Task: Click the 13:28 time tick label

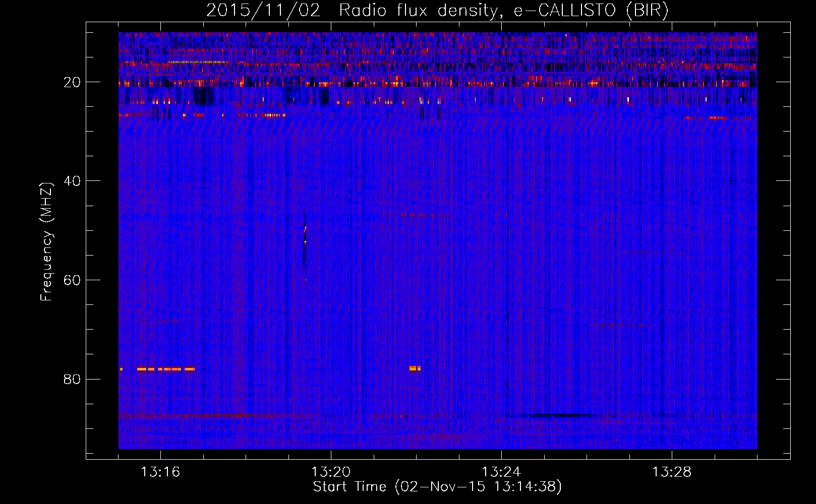Action: [x=672, y=472]
